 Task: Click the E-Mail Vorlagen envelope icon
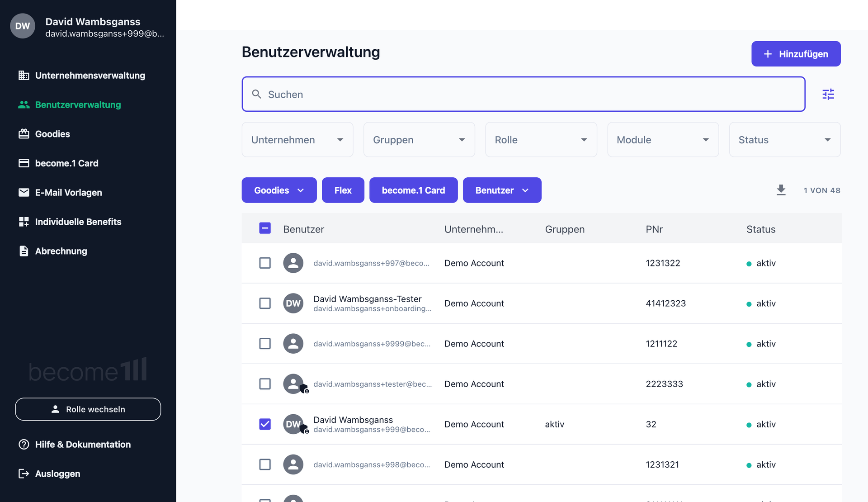coord(24,193)
